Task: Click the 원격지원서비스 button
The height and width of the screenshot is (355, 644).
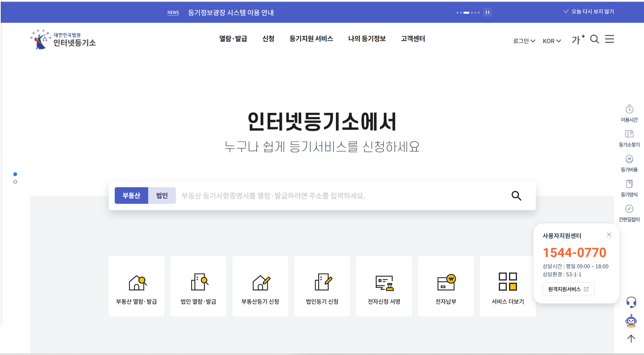Action: (569, 289)
